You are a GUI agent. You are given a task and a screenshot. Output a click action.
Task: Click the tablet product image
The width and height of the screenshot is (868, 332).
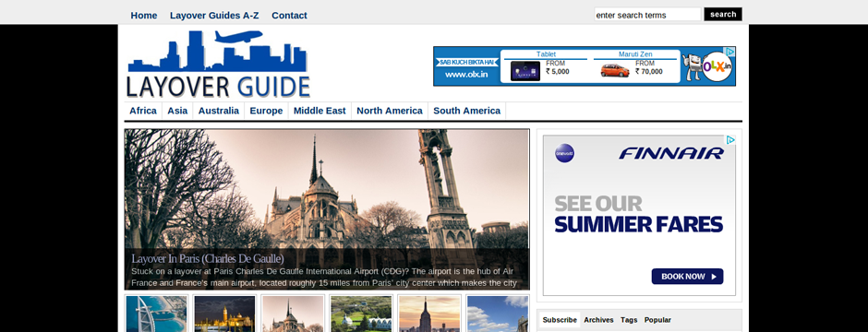tap(524, 71)
